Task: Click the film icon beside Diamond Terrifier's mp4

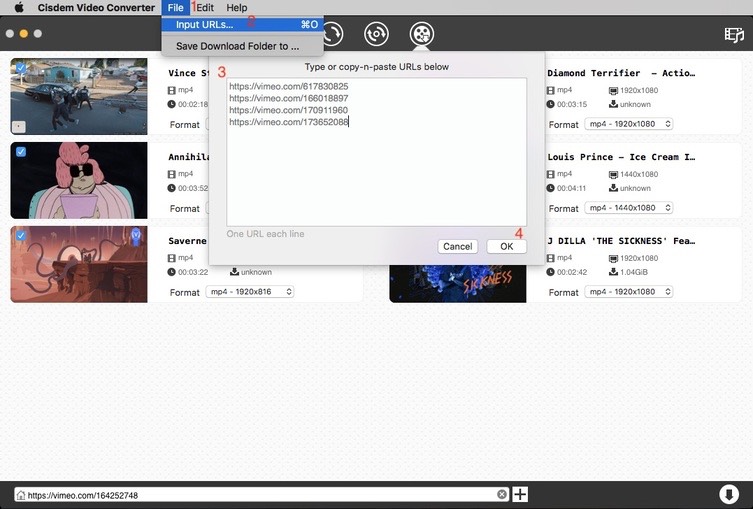Action: coord(550,90)
